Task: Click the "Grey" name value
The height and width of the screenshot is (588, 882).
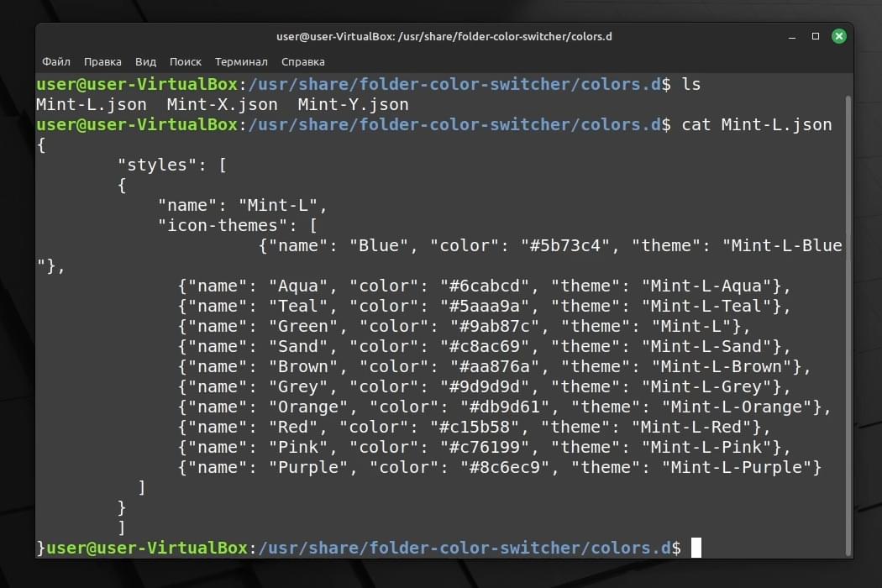Action: pos(297,387)
